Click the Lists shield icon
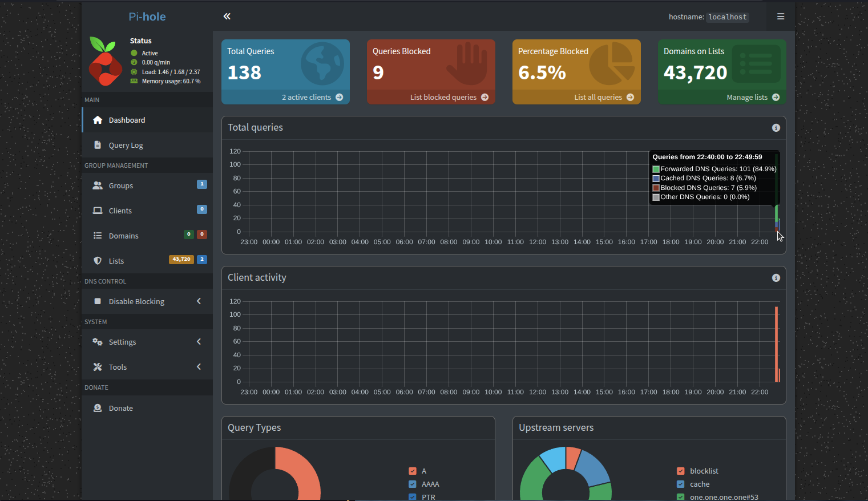 [98, 261]
